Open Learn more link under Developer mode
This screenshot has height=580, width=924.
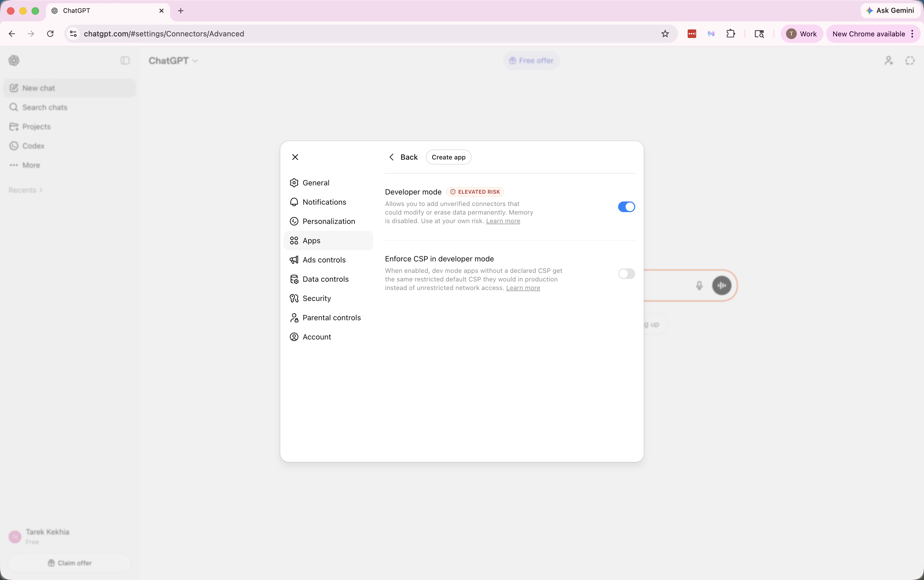(x=503, y=221)
